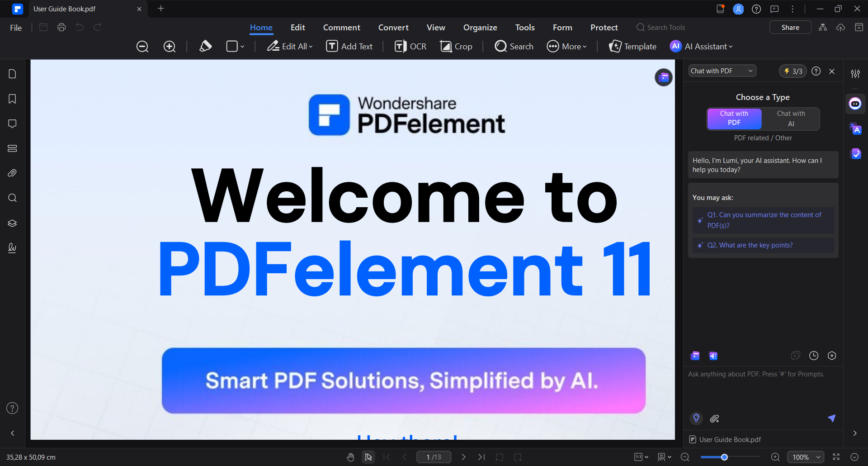Open the Template gallery
868x466 pixels.
pos(632,46)
